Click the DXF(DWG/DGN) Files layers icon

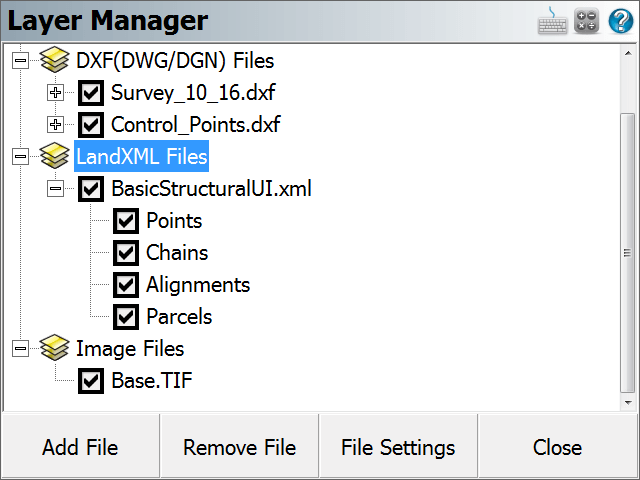click(55, 60)
